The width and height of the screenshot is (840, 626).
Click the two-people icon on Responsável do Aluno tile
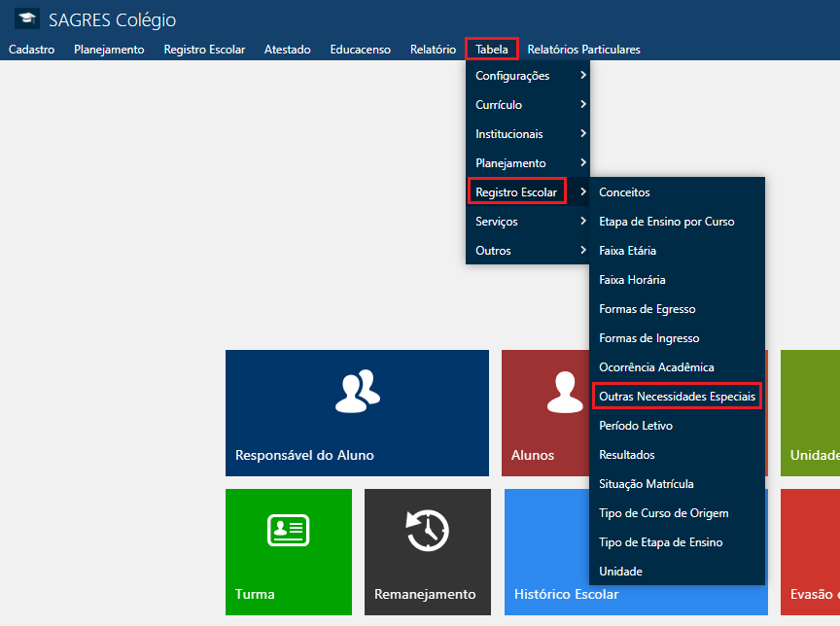pyautogui.click(x=357, y=389)
